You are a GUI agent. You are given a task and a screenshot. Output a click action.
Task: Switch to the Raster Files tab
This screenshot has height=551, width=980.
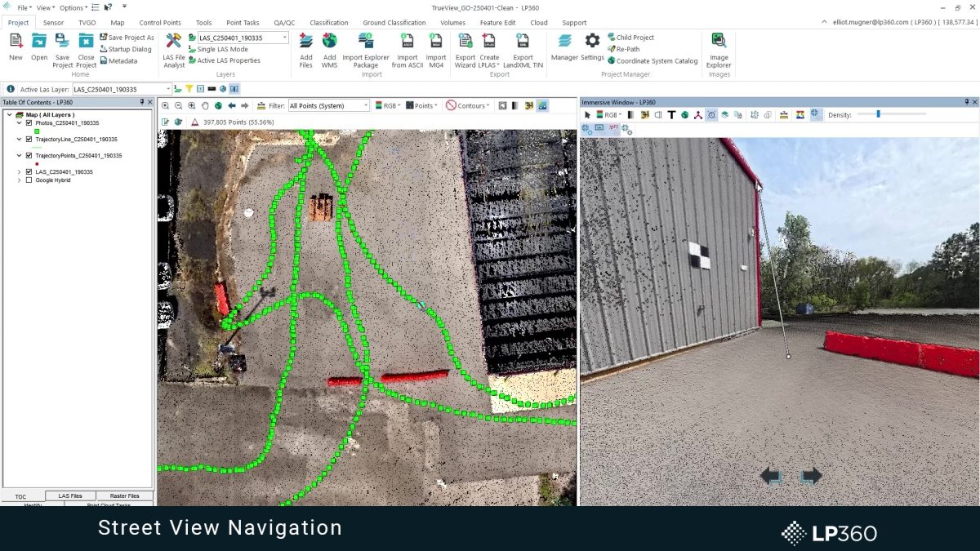point(124,495)
